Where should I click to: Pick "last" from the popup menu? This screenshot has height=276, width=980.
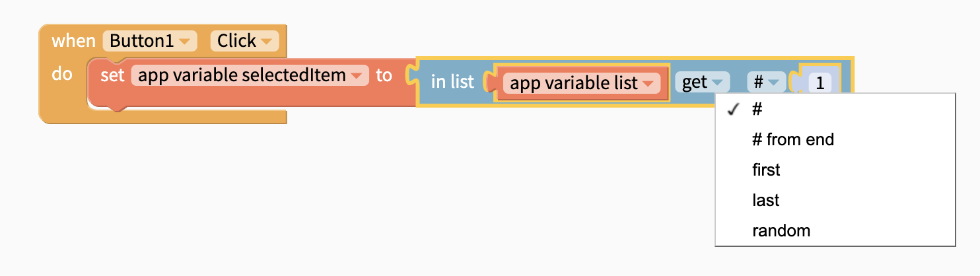click(765, 201)
